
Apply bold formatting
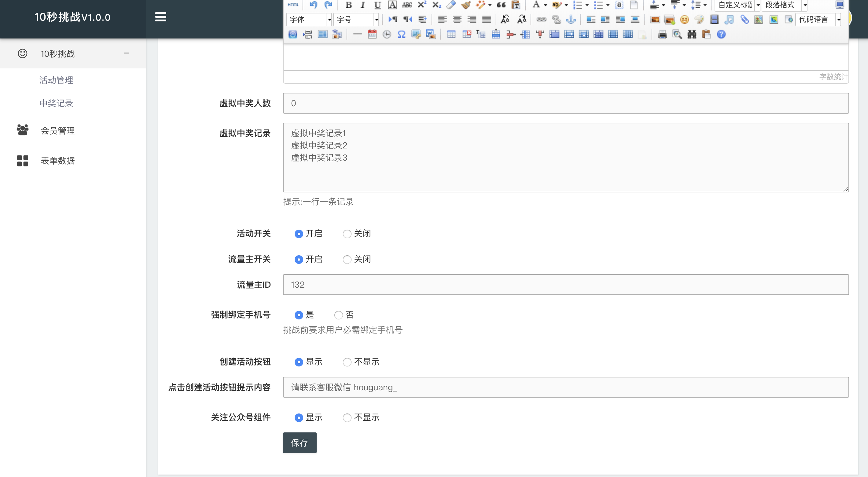pyautogui.click(x=349, y=5)
